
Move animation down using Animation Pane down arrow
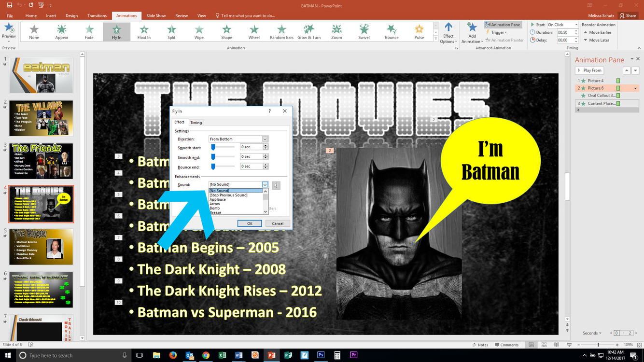(635, 70)
